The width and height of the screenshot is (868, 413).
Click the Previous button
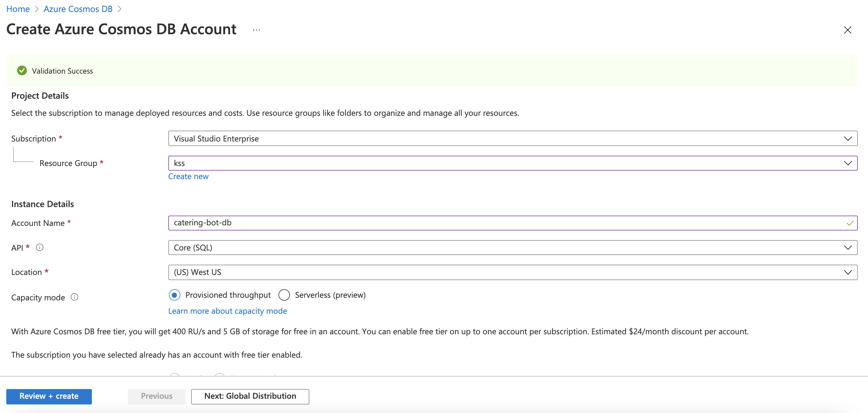coord(157,396)
